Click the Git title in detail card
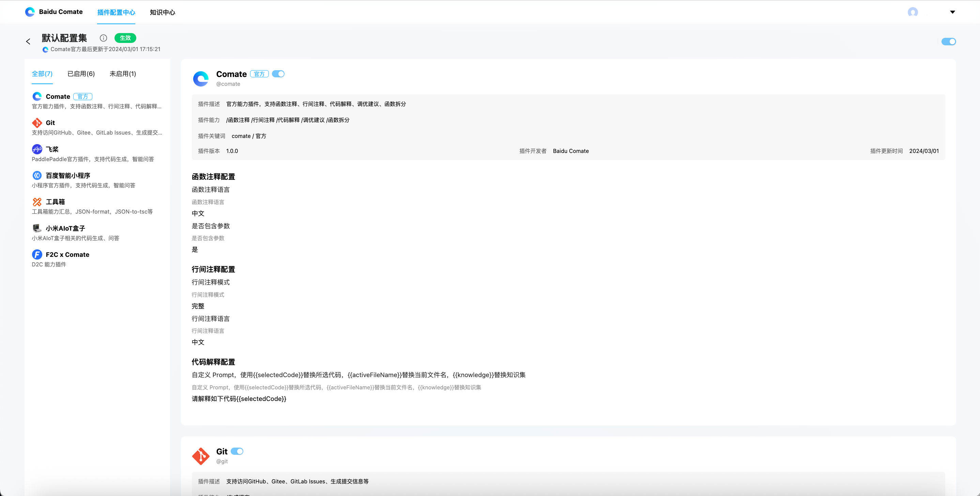This screenshot has width=980, height=496. [x=222, y=451]
